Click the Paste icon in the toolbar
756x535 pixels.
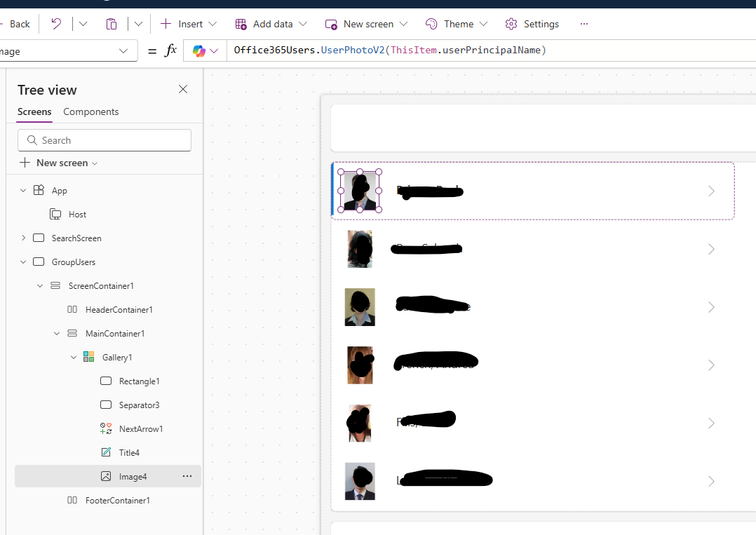112,23
